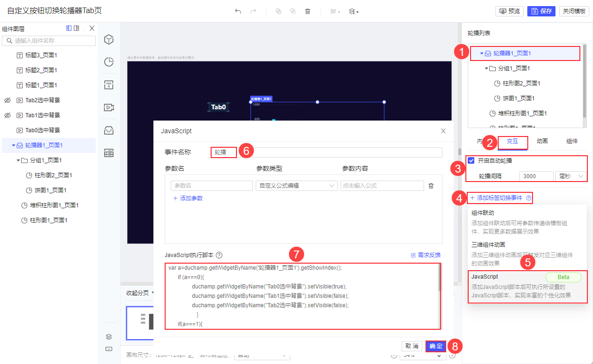Open the video media component icon

click(109, 107)
